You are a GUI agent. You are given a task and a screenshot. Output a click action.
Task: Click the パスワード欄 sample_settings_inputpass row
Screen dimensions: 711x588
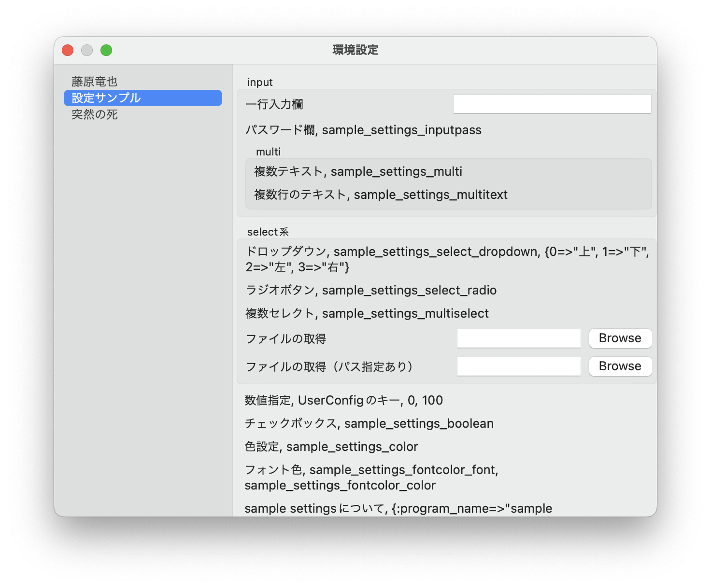(x=363, y=130)
